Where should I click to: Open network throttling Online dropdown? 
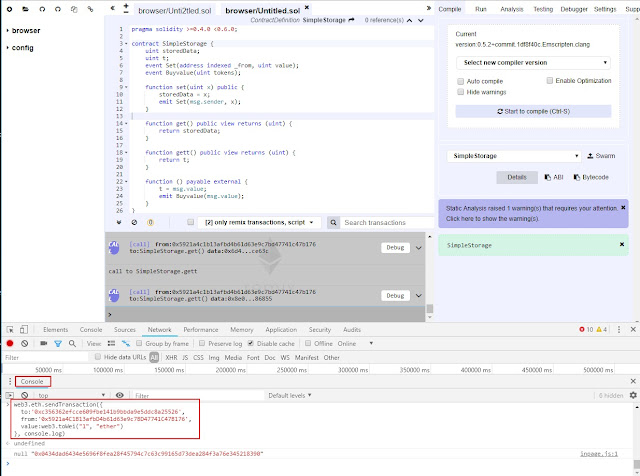tap(355, 344)
